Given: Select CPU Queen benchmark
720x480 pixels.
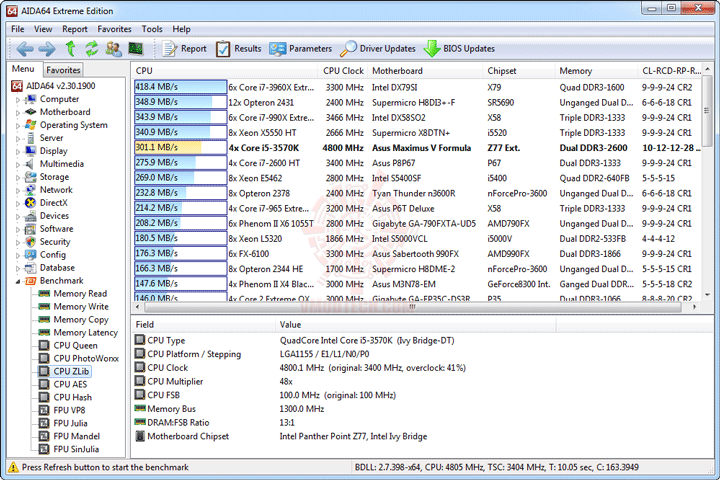Looking at the screenshot, I should click(x=75, y=345).
